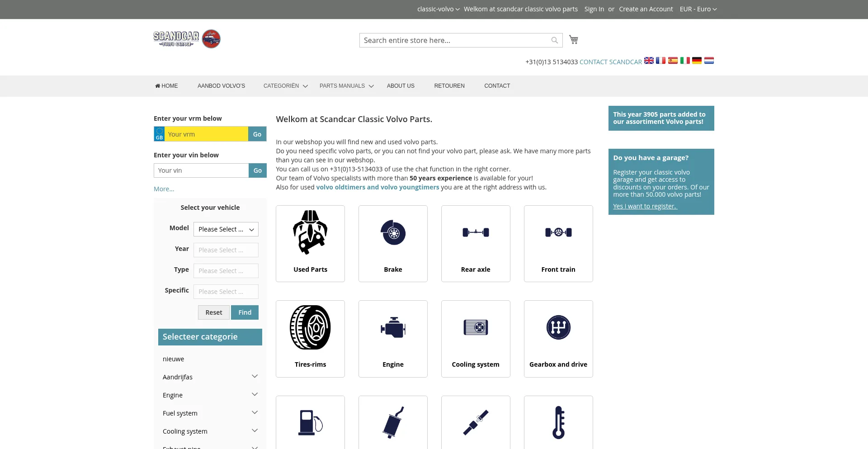868x449 pixels.
Task: Open the Fuel system category text
Action: (180, 413)
